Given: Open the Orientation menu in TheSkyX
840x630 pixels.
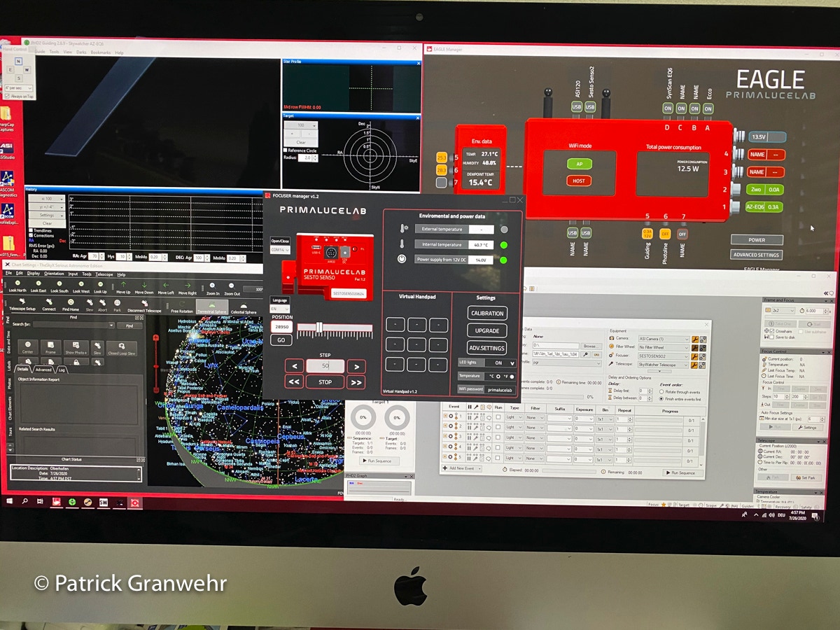Looking at the screenshot, I should (54, 274).
